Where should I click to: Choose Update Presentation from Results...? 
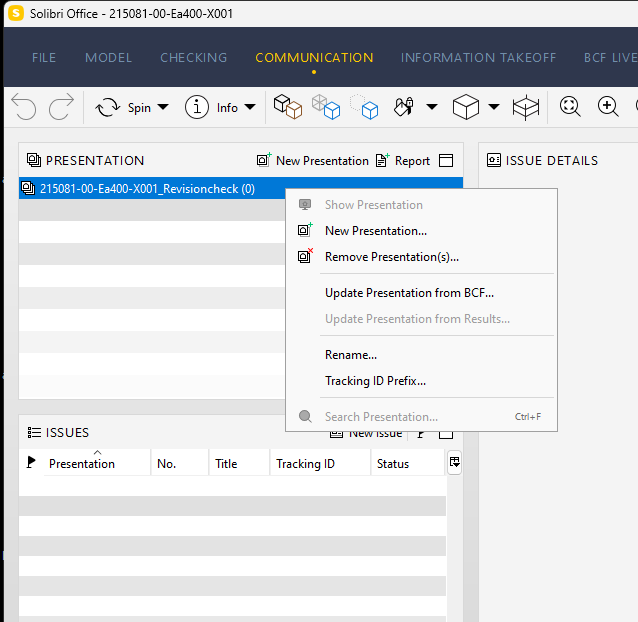pos(422,319)
